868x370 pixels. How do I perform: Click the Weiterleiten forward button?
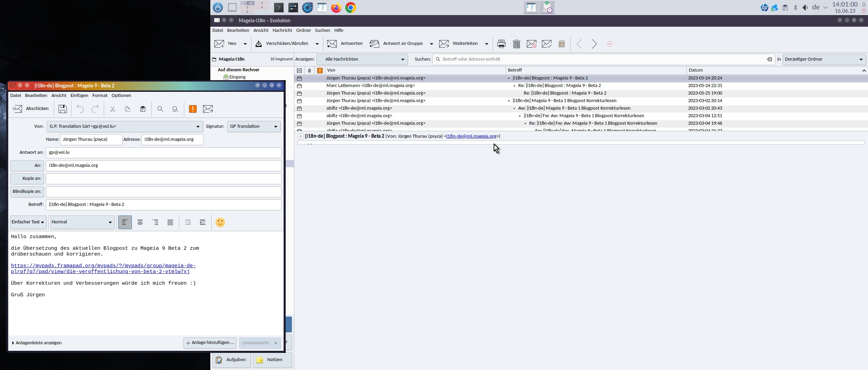459,44
